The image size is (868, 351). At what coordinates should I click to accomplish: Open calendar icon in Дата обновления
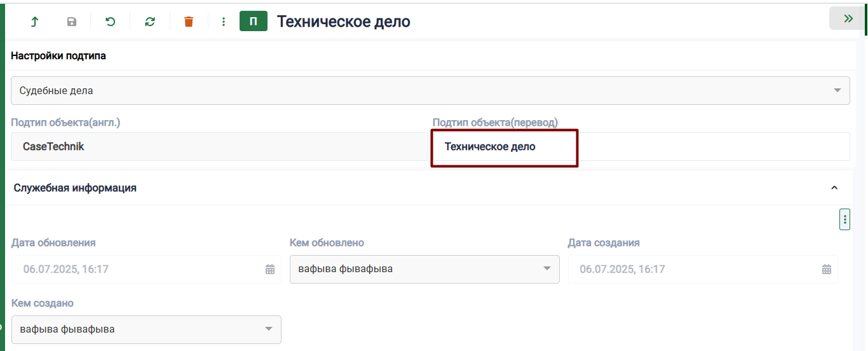[x=270, y=269]
